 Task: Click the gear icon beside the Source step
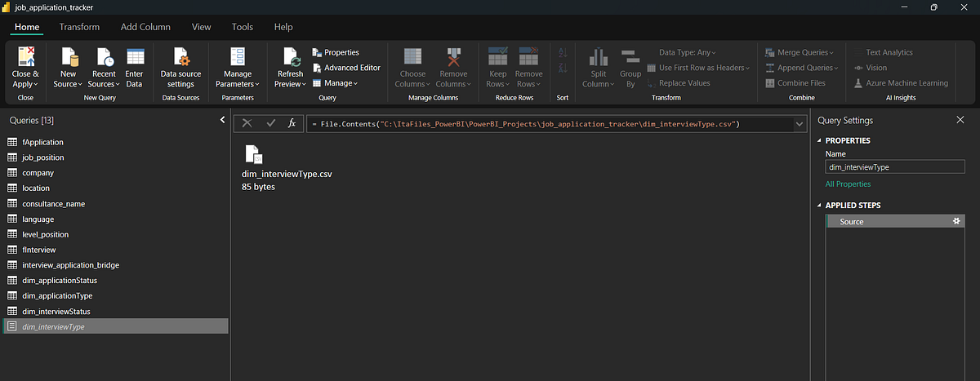(x=956, y=221)
